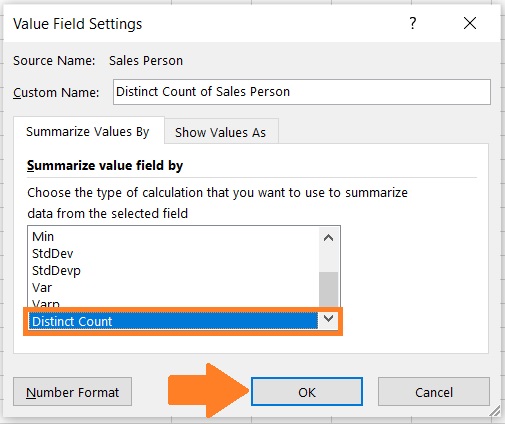Open the Number Format dialog

[72, 392]
